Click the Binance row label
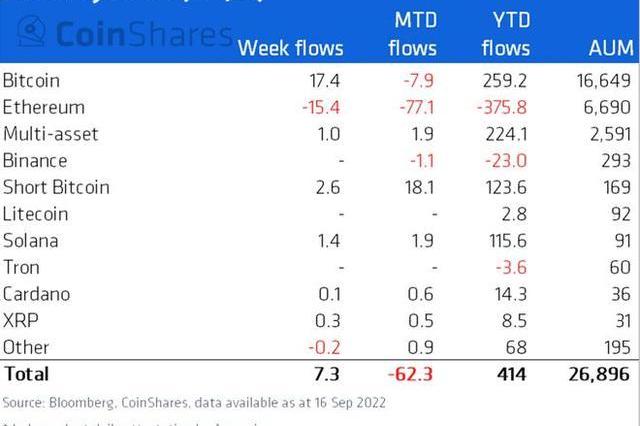 [35, 160]
